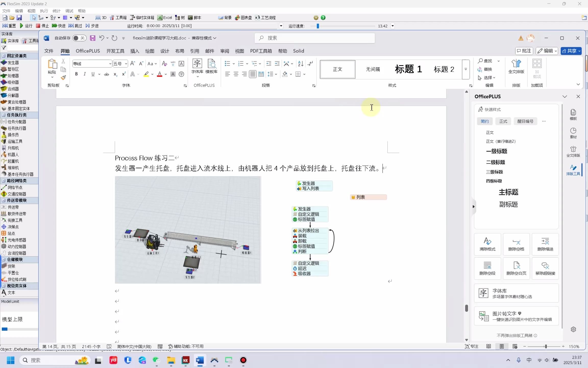Click the 共享 button in Word

coord(571,51)
